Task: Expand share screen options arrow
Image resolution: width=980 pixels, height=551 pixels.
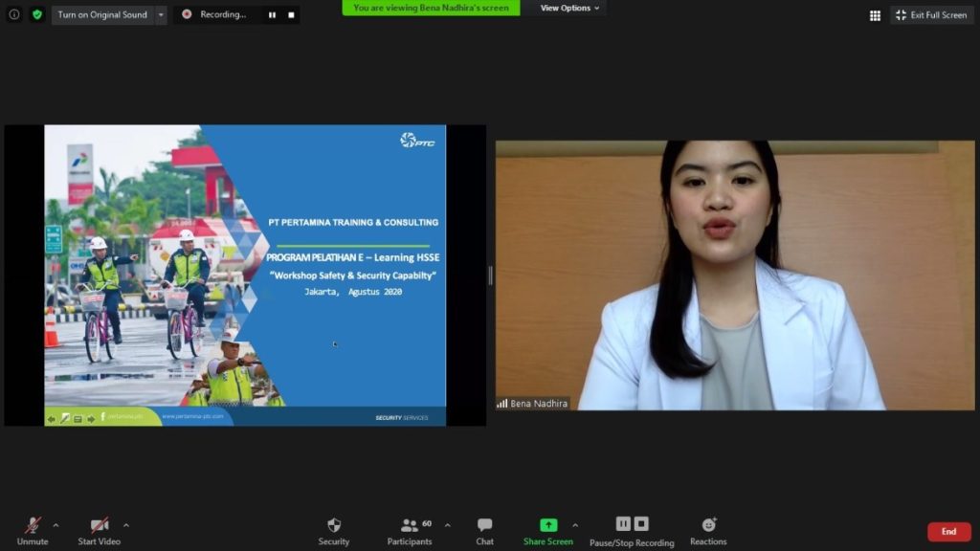Action: (575, 525)
